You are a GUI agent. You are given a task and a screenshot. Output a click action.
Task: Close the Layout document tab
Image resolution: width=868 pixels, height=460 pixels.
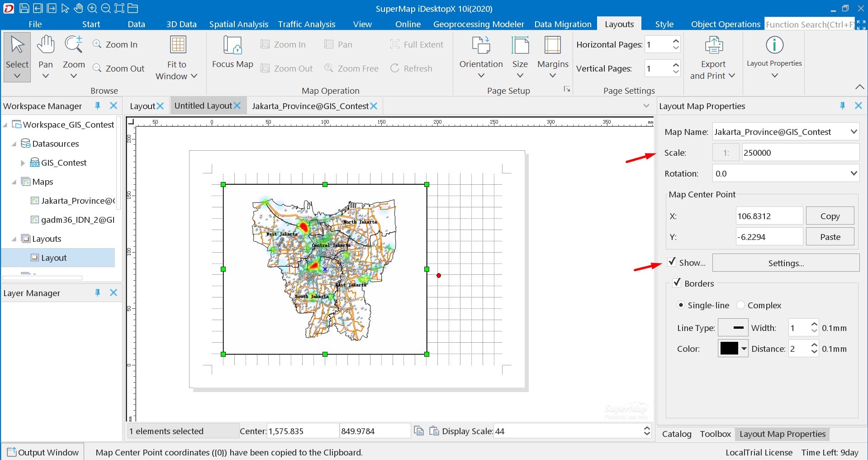[x=160, y=105]
